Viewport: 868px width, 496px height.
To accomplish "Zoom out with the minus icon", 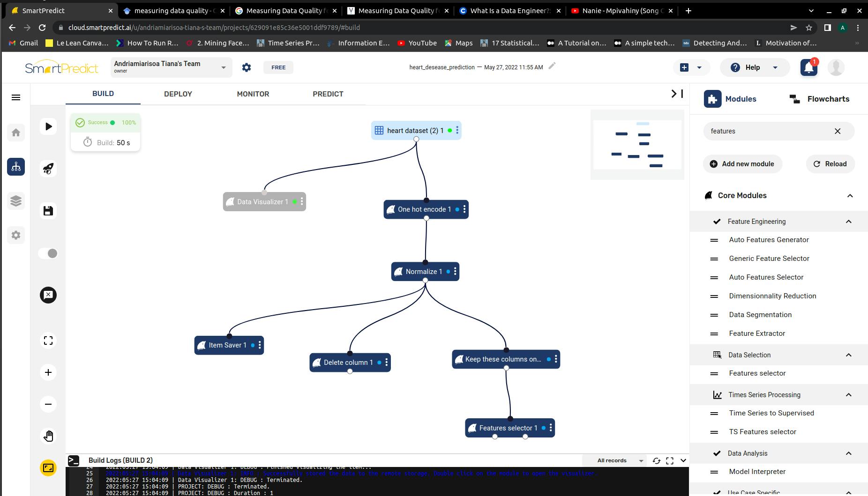I will click(48, 404).
